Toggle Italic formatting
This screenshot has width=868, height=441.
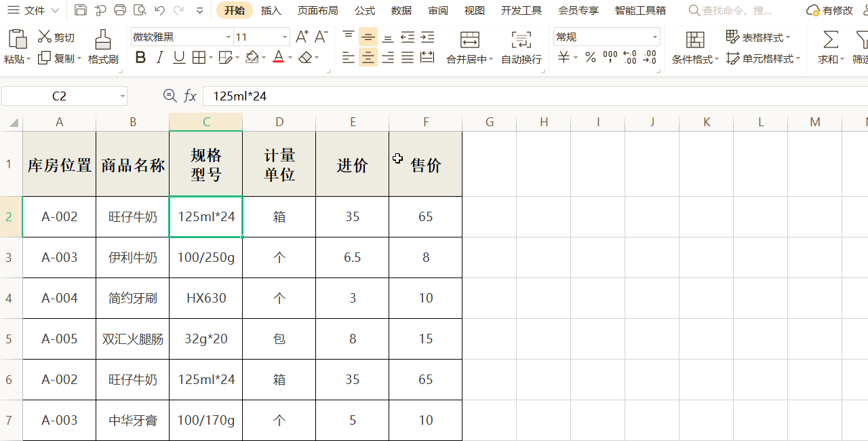click(x=160, y=58)
